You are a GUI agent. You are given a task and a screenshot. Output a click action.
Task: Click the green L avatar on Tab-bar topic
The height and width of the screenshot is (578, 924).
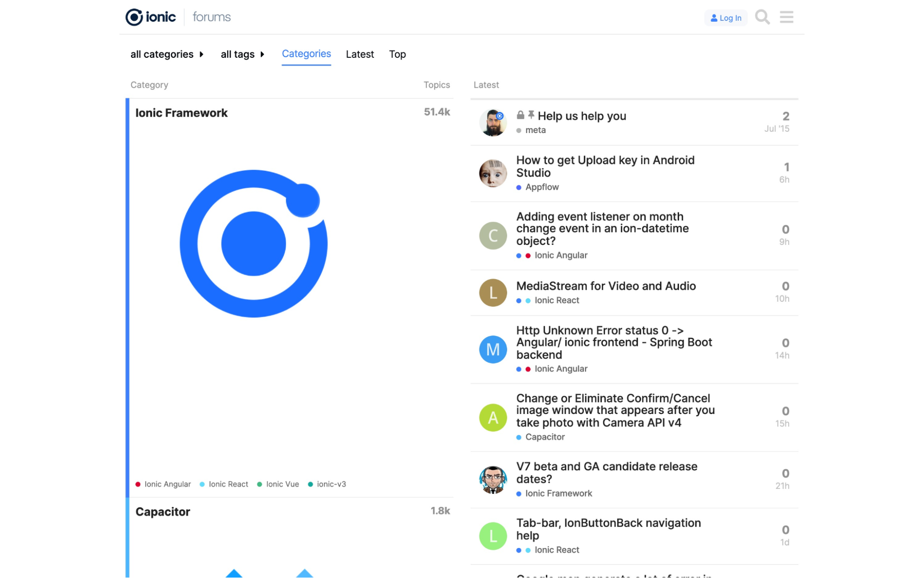(x=493, y=536)
